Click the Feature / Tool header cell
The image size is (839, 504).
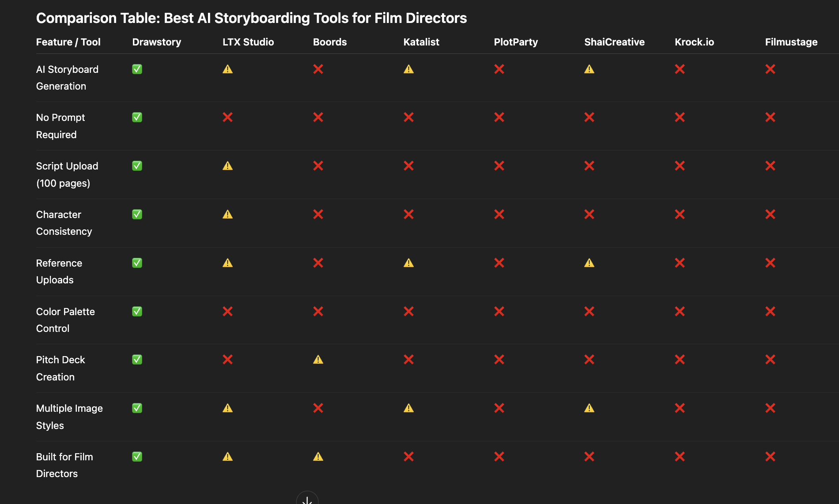coord(68,42)
